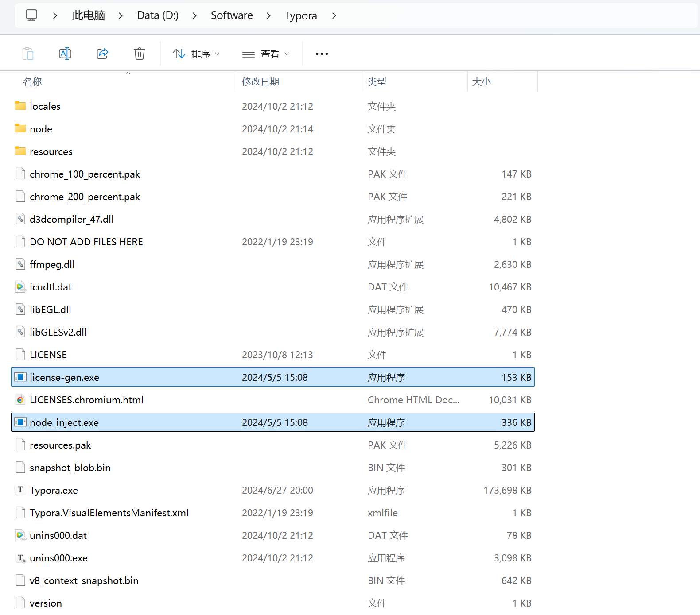The height and width of the screenshot is (615, 700).
Task: Click type 'xmlfile' cell
Action: pos(383,513)
